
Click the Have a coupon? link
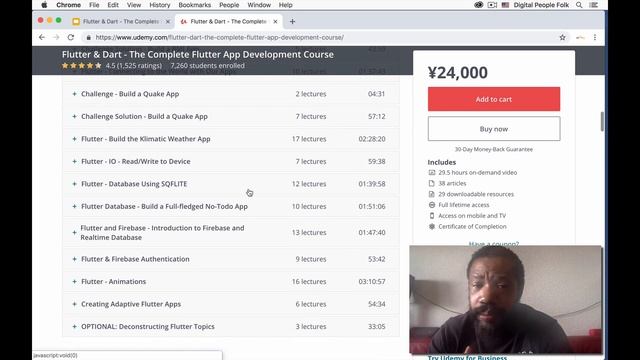[494, 243]
